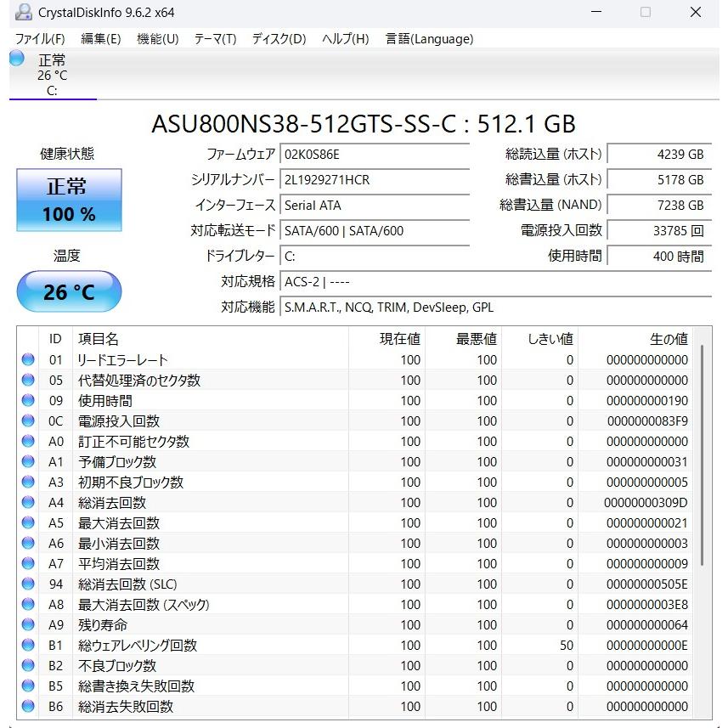The image size is (728, 728).
Task: Open the ファイル(F) menu
Action: (40, 38)
